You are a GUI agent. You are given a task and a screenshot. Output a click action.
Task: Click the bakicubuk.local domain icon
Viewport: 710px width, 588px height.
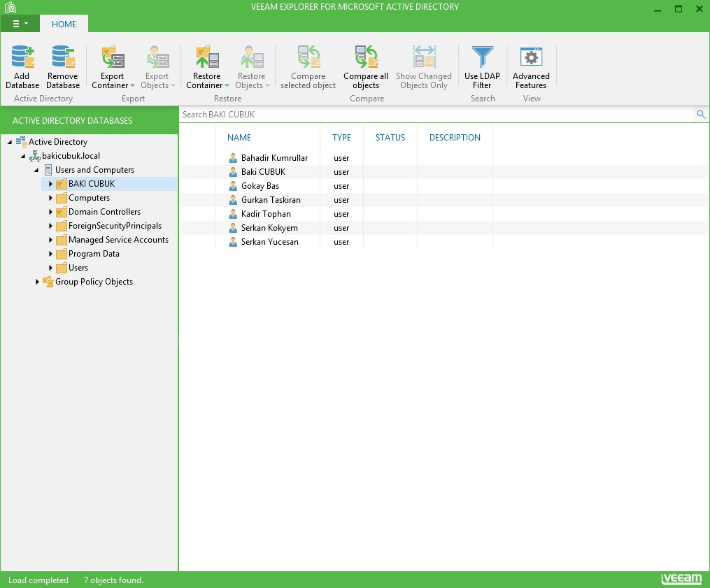coord(34,156)
